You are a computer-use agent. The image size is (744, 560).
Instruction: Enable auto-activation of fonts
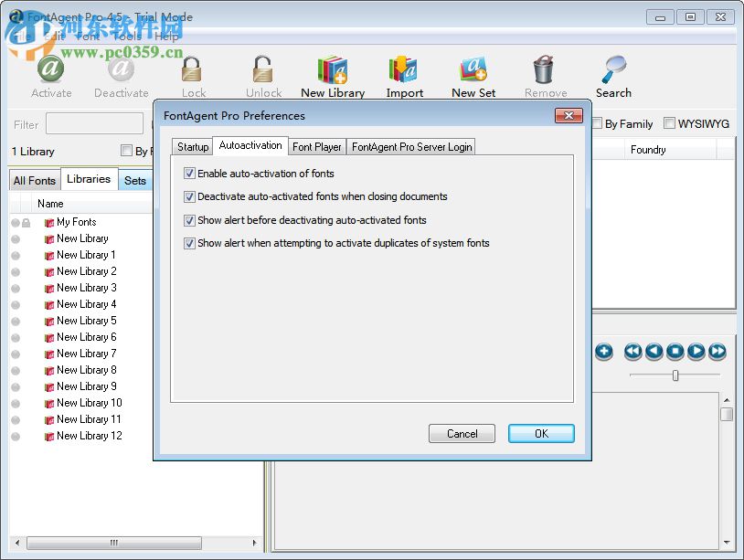189,173
